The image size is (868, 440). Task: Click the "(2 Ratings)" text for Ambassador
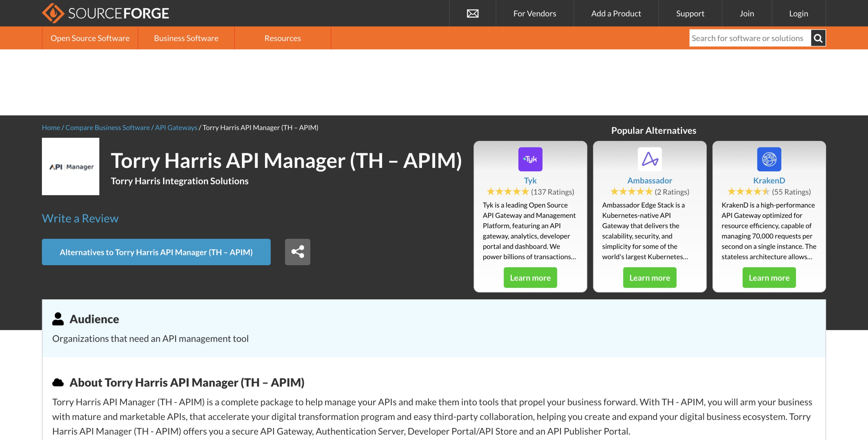click(x=672, y=192)
